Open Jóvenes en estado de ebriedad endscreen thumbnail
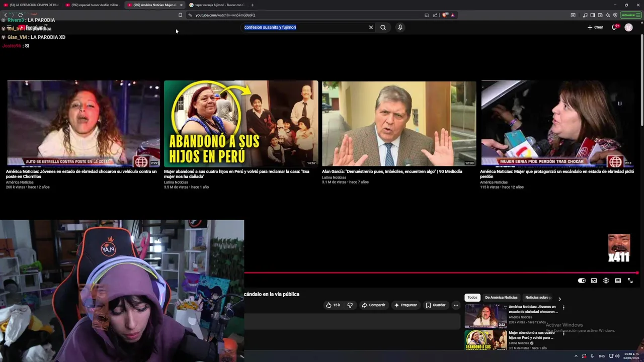 (84, 124)
